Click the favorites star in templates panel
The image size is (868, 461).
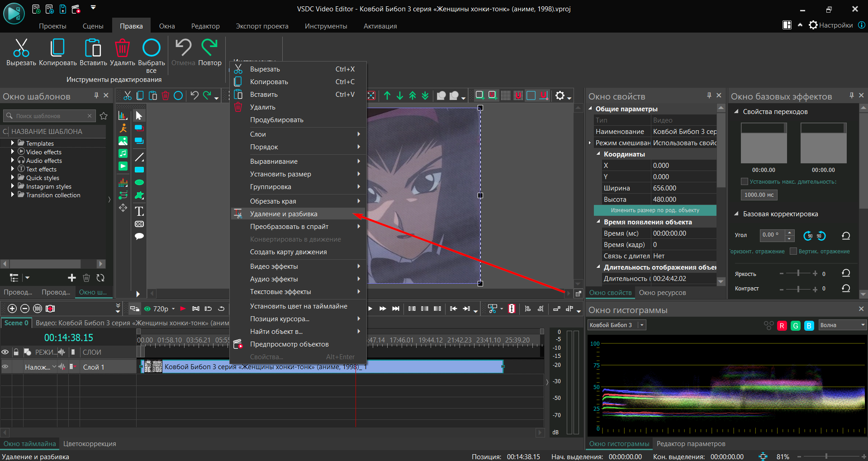(104, 116)
